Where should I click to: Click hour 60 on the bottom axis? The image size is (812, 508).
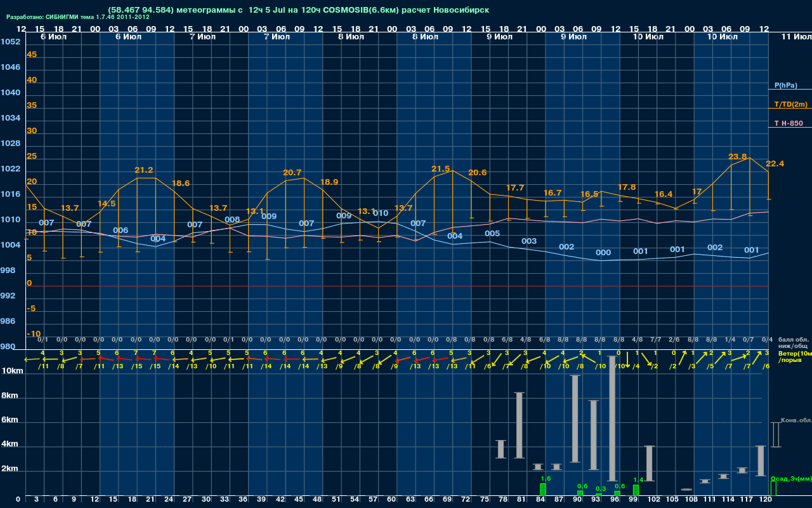392,500
